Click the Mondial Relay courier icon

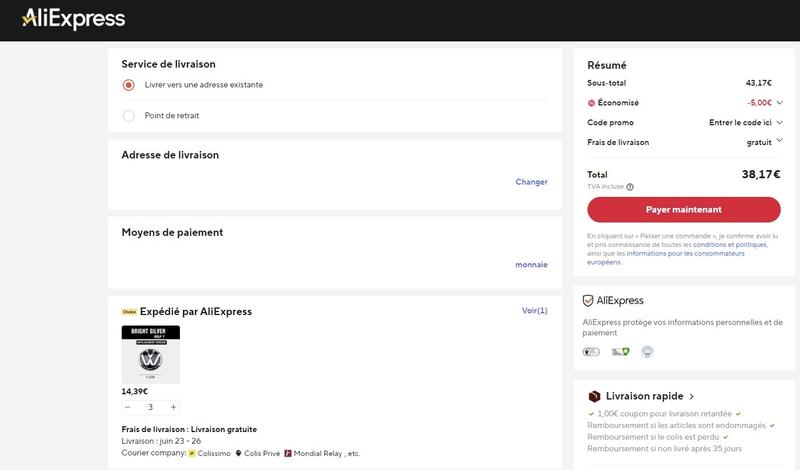[288, 453]
